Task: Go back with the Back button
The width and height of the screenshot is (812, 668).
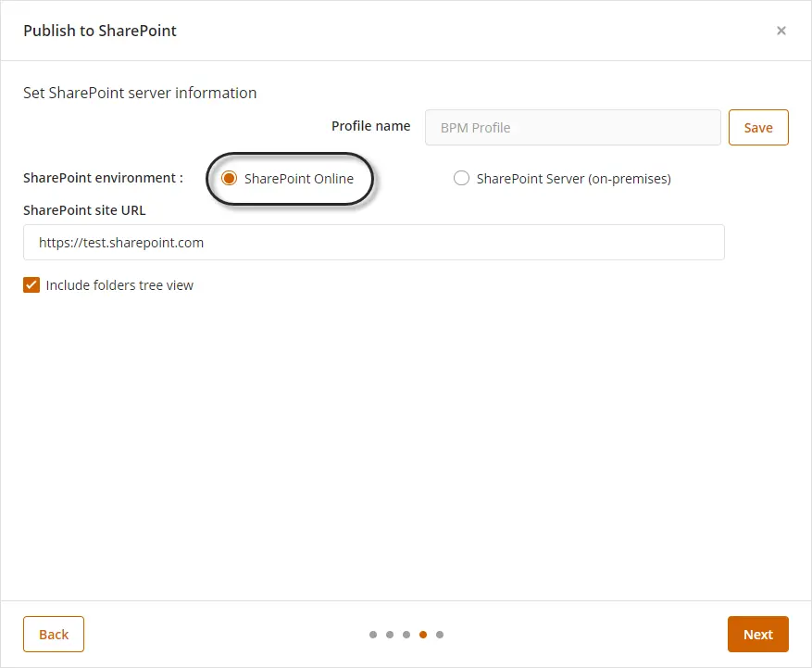Action: coord(54,634)
